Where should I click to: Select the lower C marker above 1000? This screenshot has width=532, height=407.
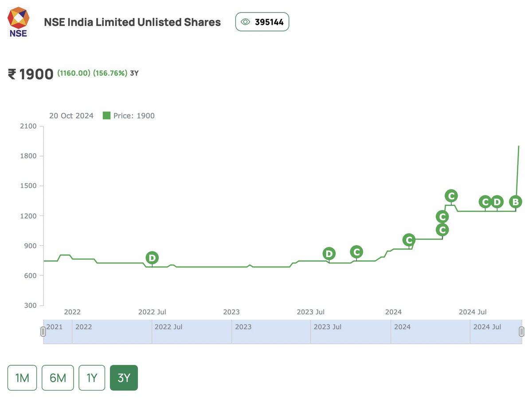[x=442, y=230]
